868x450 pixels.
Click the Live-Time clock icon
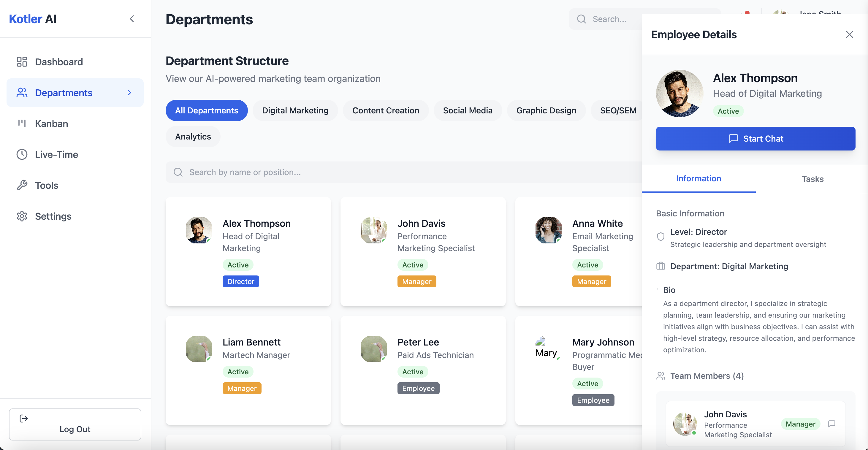(22, 154)
